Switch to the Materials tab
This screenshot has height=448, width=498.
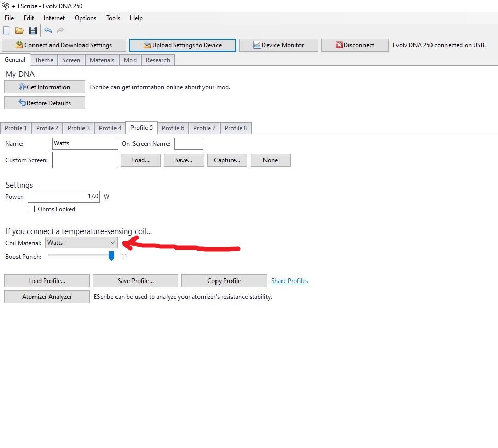102,60
